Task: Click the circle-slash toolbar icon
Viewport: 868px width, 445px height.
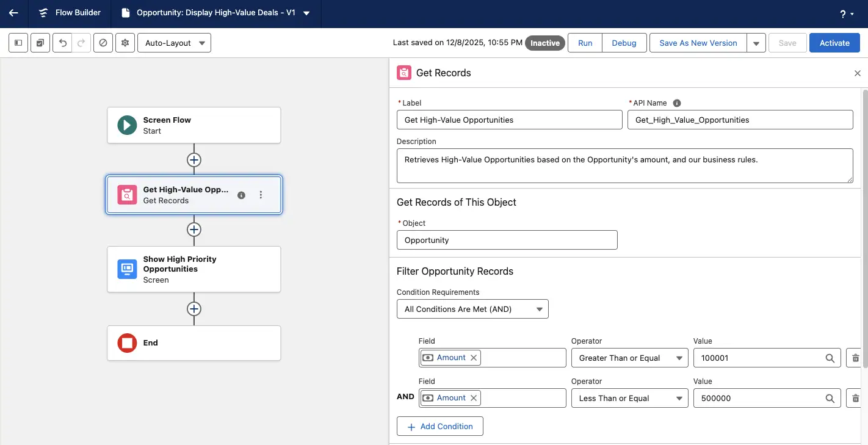Action: pyautogui.click(x=103, y=43)
